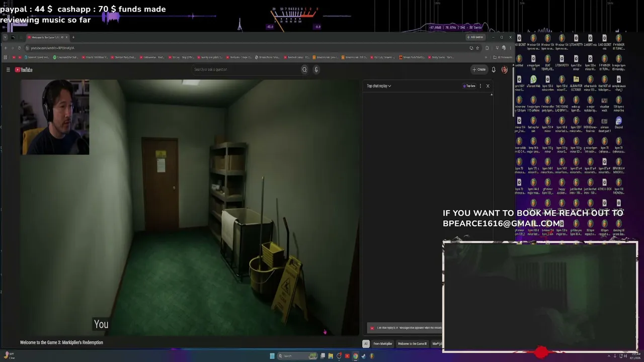
Task: Select the 'fast rap for rain' desktop icon
Action: click(x=533, y=124)
